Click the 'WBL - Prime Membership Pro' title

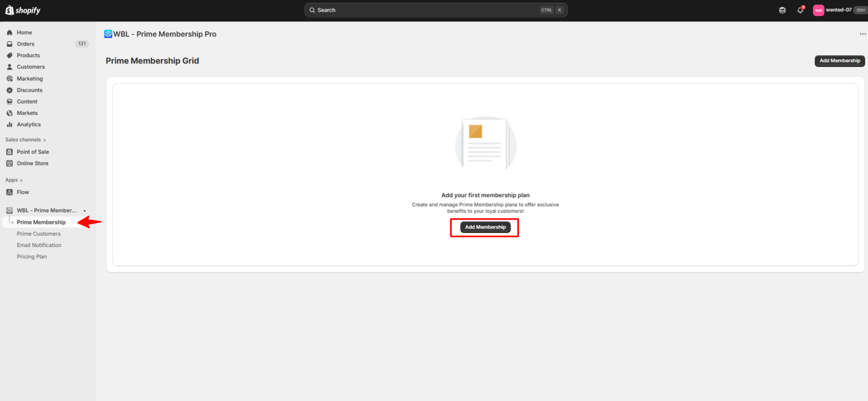(x=165, y=34)
